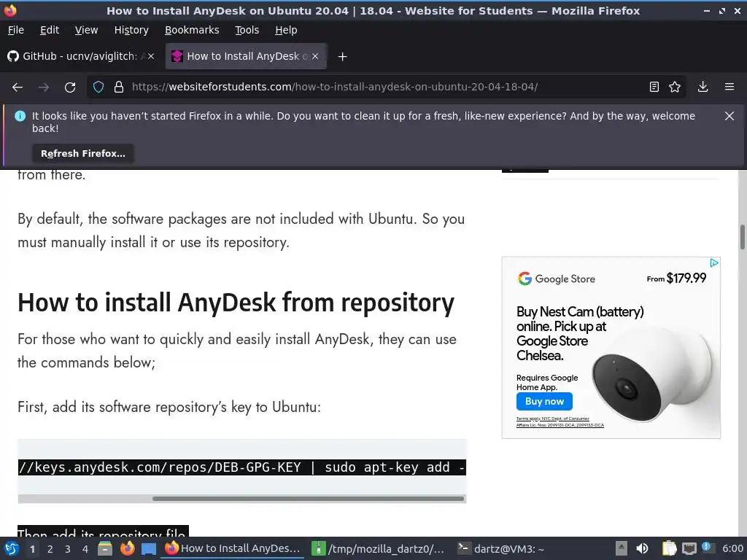Click the removable media eject tray icon
747x560 pixels.
coord(621,548)
